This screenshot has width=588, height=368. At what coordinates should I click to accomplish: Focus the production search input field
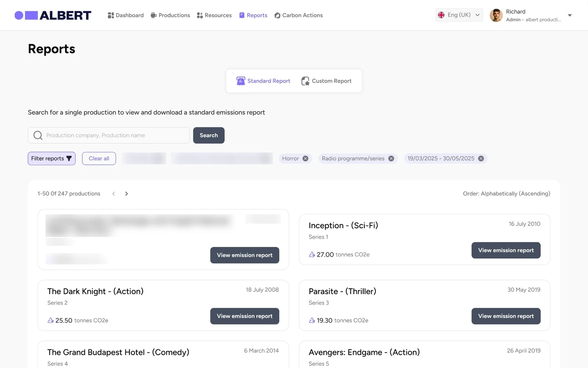coord(109,135)
